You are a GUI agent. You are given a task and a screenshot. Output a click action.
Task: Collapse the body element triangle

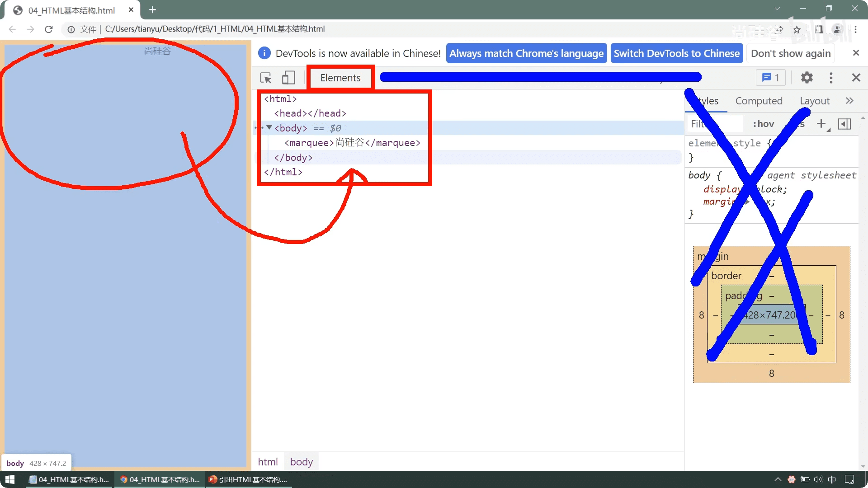pyautogui.click(x=269, y=128)
